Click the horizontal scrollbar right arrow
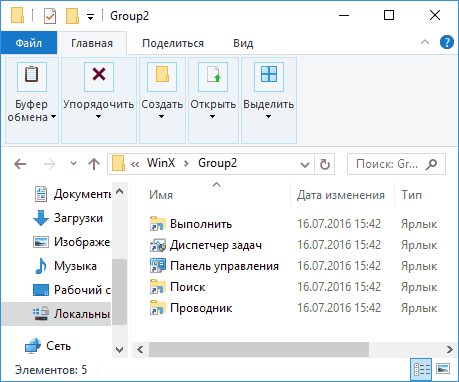The height and width of the screenshot is (382, 459). click(449, 349)
